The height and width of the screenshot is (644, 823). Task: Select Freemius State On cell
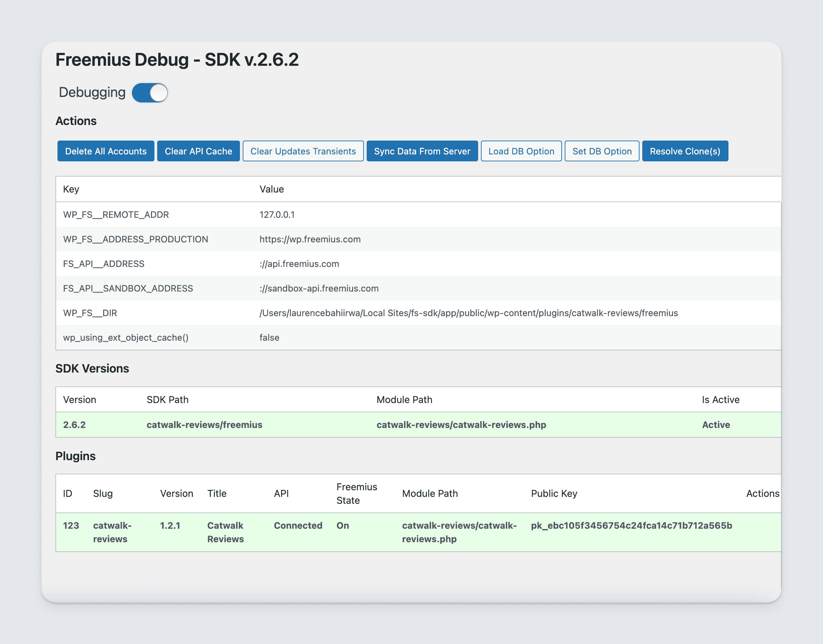point(343,525)
